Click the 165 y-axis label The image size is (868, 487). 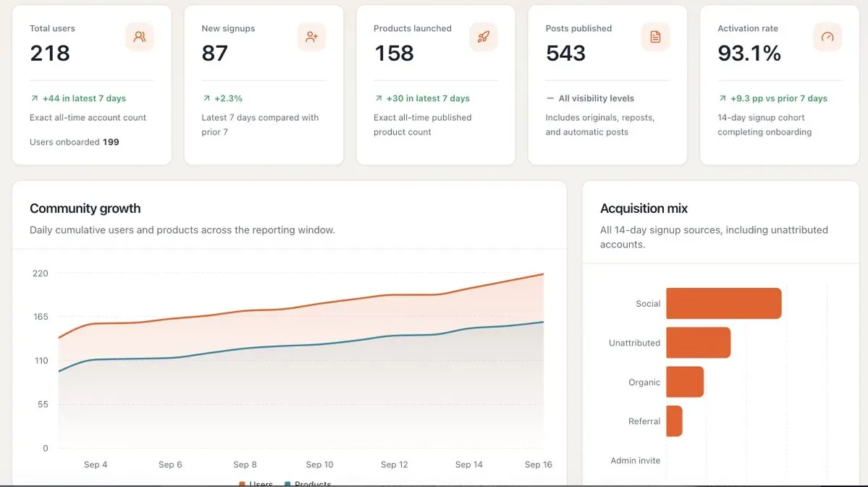coord(41,317)
